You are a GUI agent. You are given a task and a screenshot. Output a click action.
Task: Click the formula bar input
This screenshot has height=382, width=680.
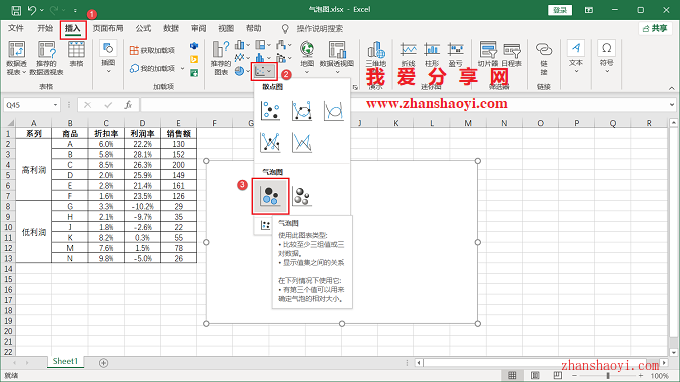pos(405,105)
